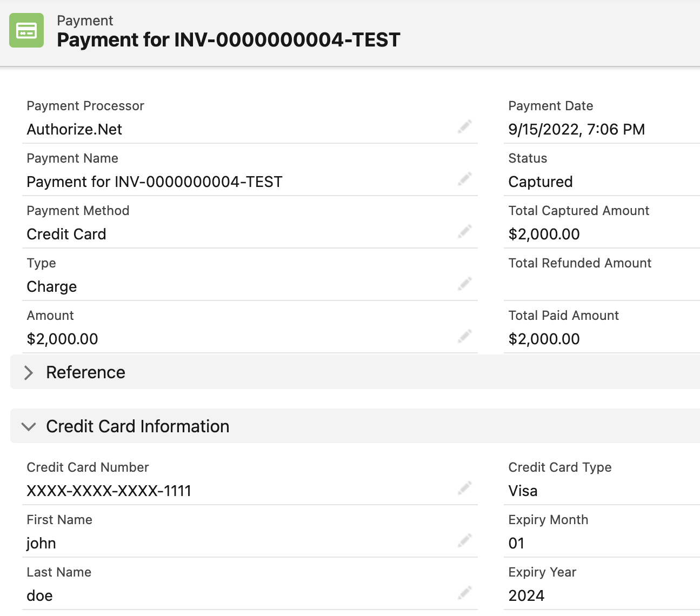The height and width of the screenshot is (616, 700).
Task: Edit the Payment Processor field pencil
Action: point(464,126)
